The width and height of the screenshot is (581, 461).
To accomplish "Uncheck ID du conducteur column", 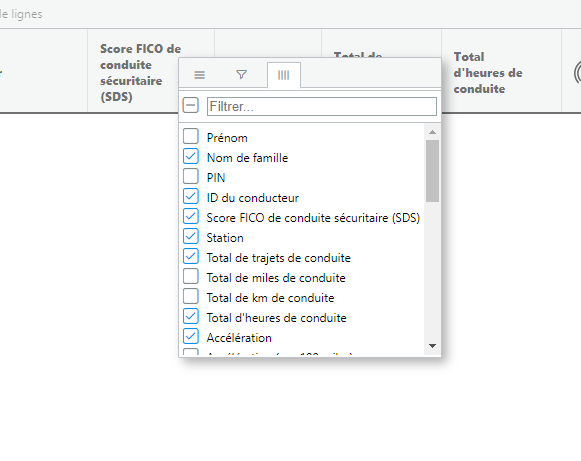I will [x=191, y=196].
